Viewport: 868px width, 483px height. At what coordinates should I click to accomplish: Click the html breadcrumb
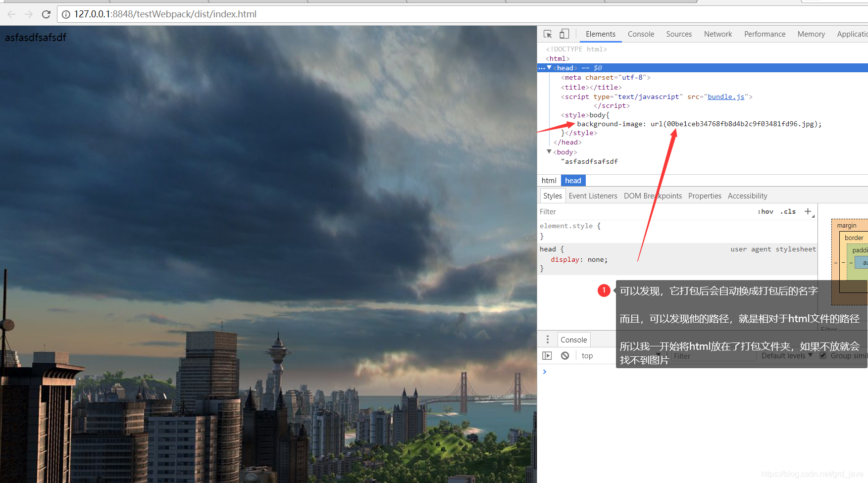click(549, 181)
